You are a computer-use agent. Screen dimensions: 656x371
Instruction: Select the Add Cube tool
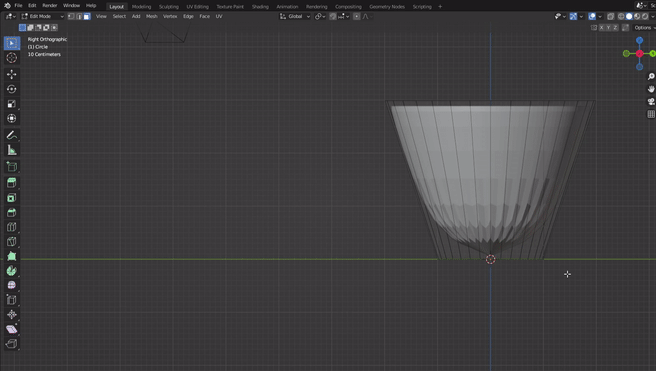pos(12,166)
